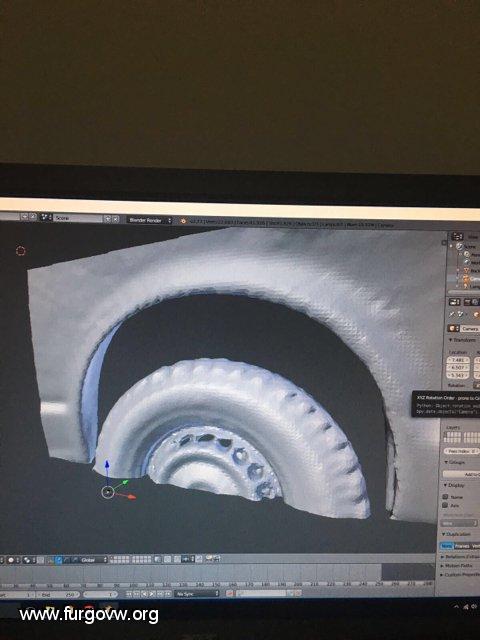Toggle the Name display checkbox
The width and height of the screenshot is (480, 640).
445,497
